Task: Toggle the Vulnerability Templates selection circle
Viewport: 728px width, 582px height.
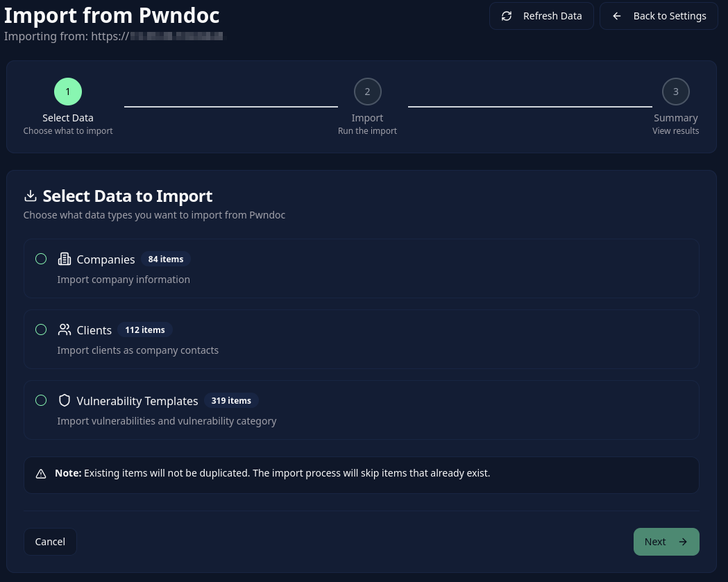Action: pos(41,400)
